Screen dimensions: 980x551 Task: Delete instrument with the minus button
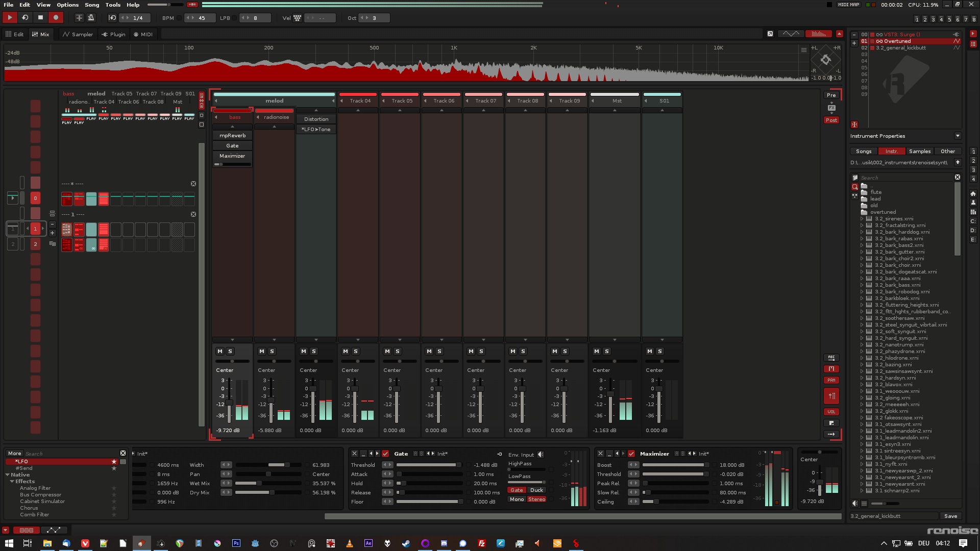[854, 35]
